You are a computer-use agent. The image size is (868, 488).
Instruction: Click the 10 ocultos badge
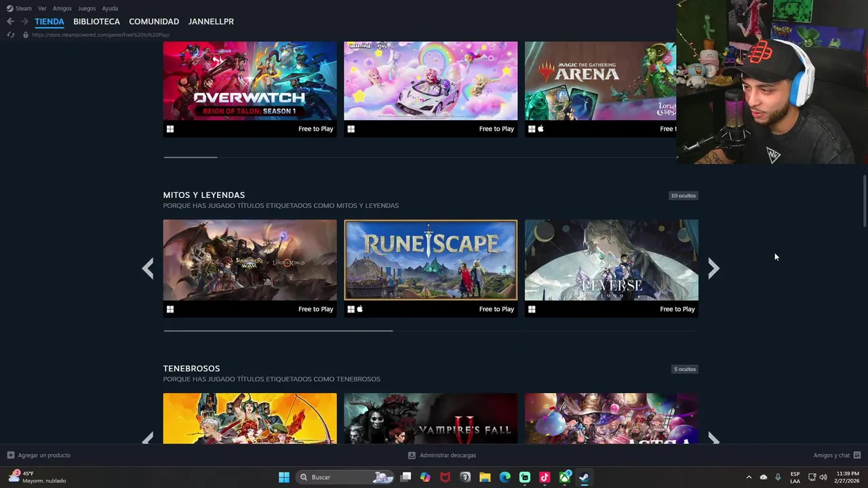point(683,196)
